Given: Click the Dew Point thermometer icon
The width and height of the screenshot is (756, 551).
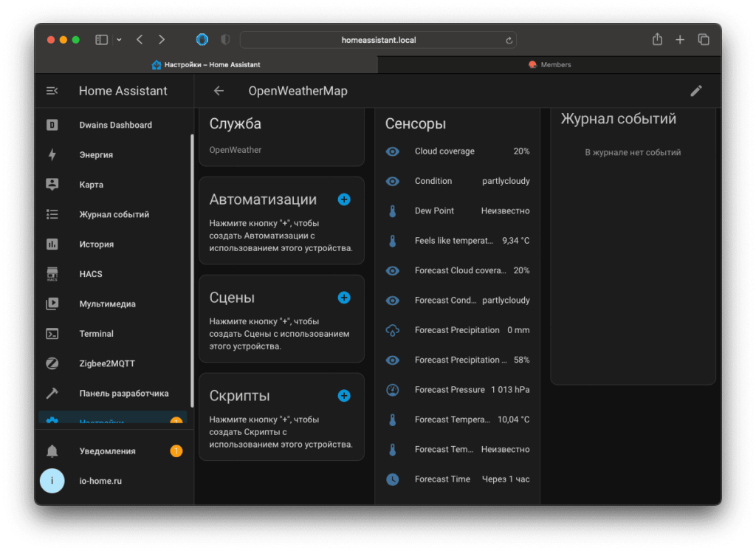Looking at the screenshot, I should (x=393, y=211).
